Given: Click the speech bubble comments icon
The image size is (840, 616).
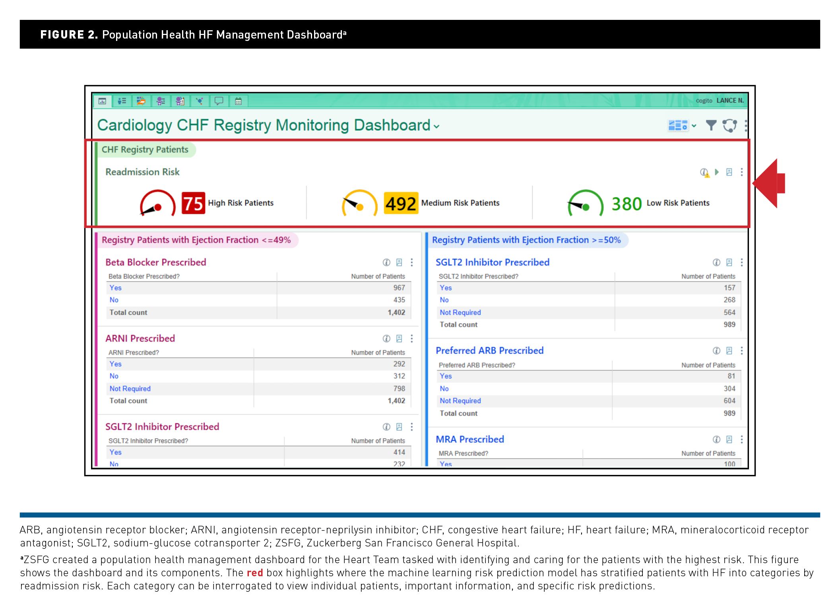Looking at the screenshot, I should pyautogui.click(x=219, y=101).
